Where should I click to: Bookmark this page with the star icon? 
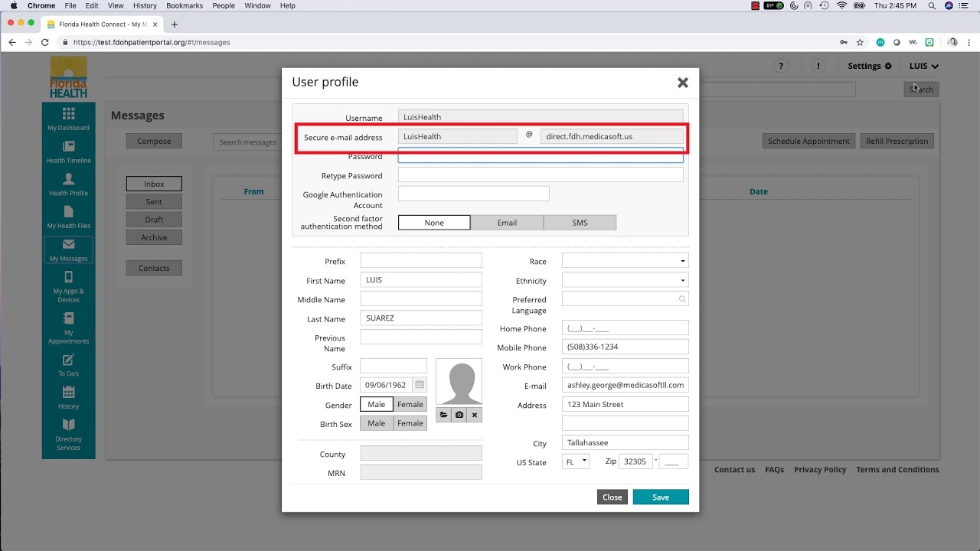click(860, 43)
